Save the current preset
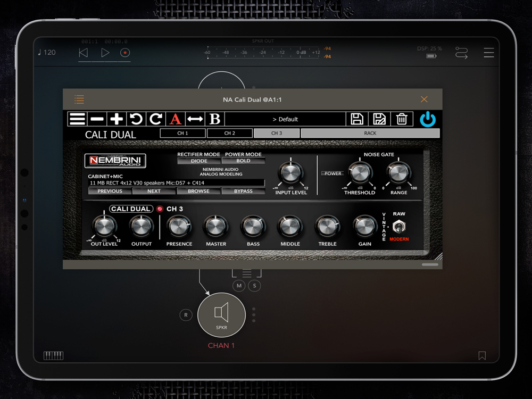The image size is (532, 399). pyautogui.click(x=356, y=119)
